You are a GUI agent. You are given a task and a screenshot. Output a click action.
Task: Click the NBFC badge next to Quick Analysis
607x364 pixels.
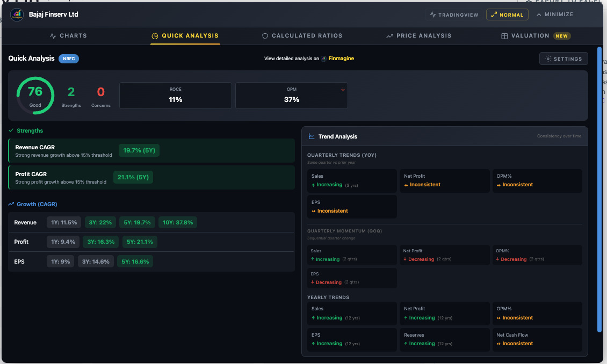[68, 59]
